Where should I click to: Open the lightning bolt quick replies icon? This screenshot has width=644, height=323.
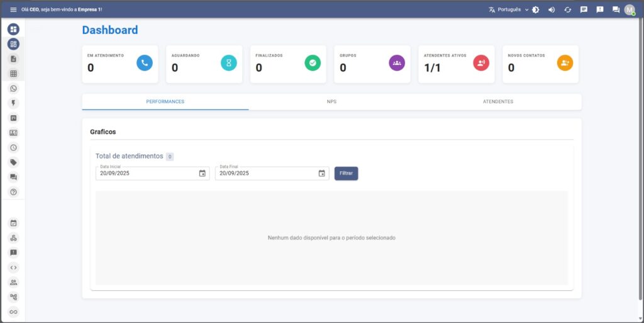point(13,103)
